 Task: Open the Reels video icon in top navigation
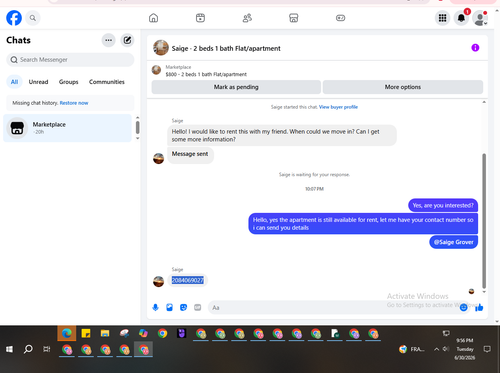tap(200, 18)
